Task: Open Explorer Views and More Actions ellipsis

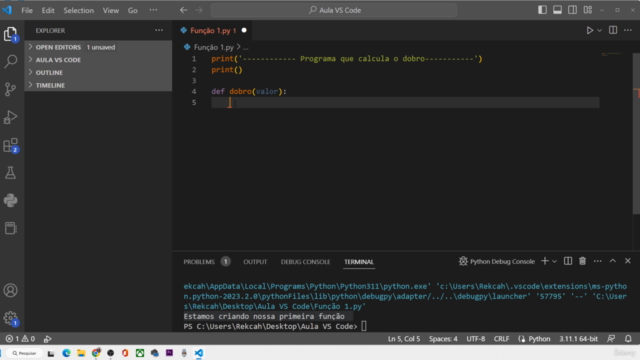Action: pyautogui.click(x=159, y=30)
